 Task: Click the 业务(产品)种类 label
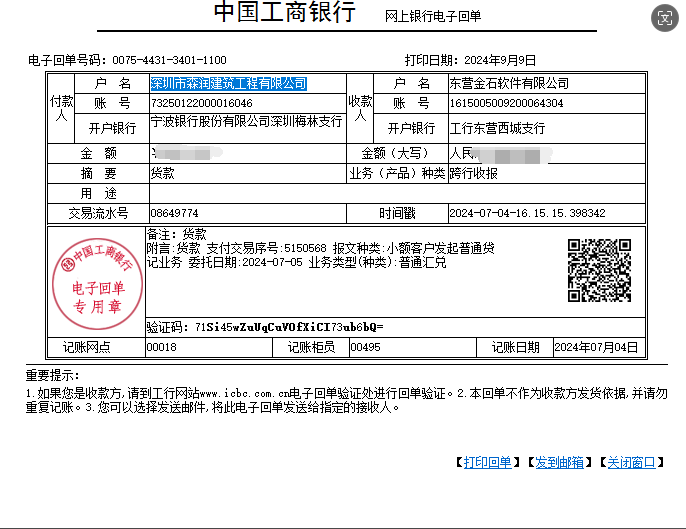point(397,173)
